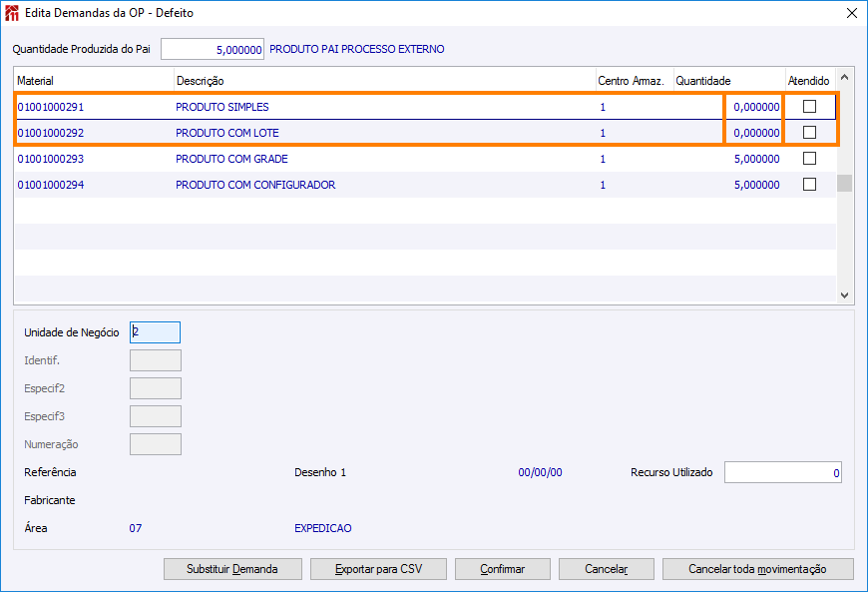Click the Substituir Demanda button
The image size is (868, 592).
232,569
